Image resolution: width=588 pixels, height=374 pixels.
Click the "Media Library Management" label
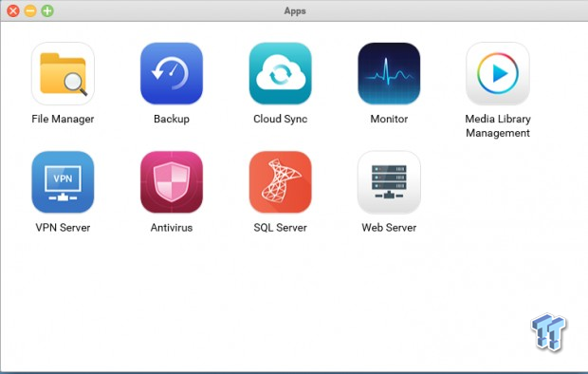pos(498,126)
